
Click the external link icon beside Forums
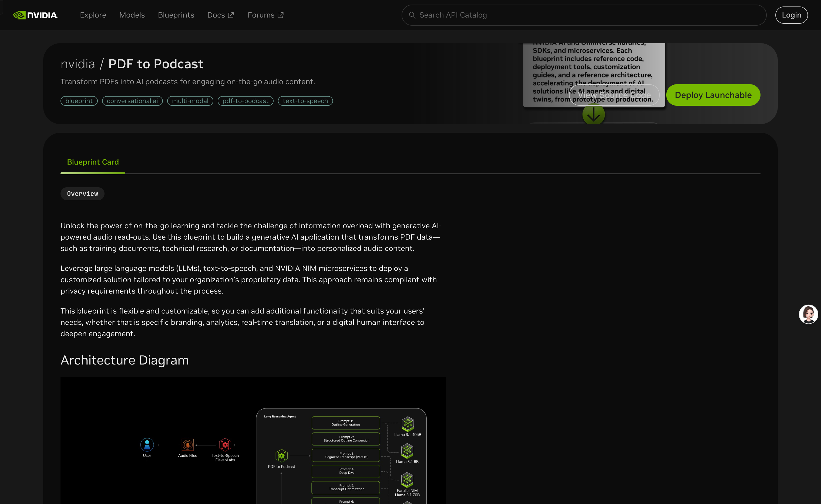(x=281, y=15)
